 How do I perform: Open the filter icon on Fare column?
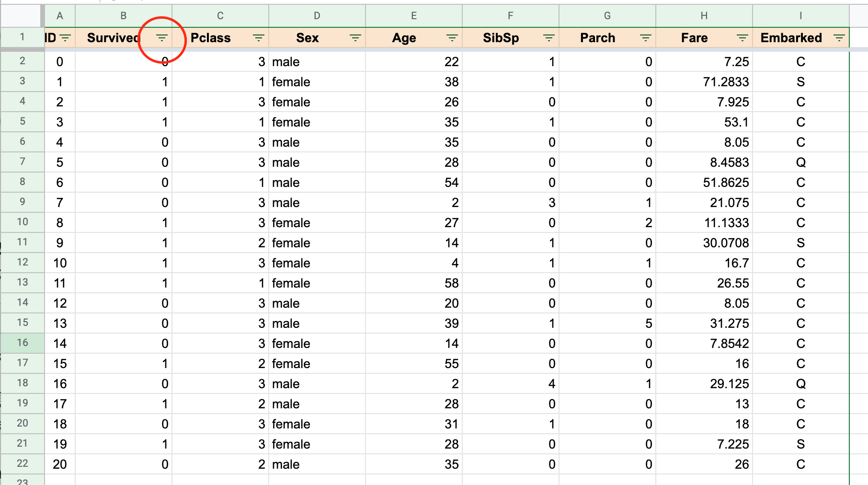pyautogui.click(x=742, y=38)
